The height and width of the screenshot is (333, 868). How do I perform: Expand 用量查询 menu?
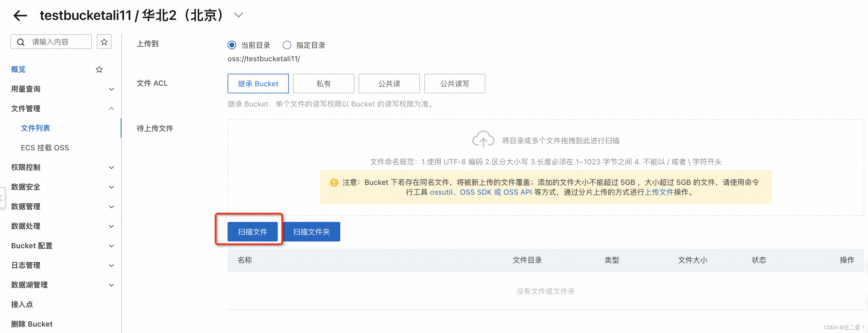62,89
